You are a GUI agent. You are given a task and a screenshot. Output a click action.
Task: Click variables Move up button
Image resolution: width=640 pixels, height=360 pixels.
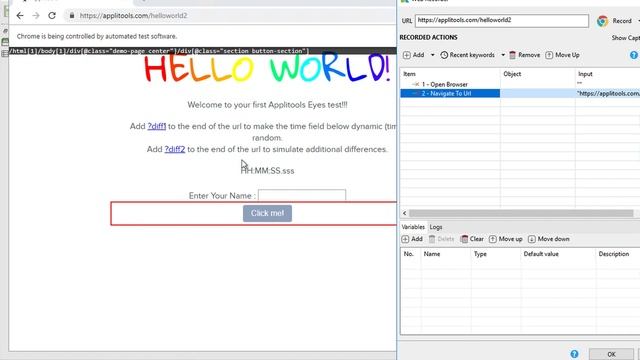506,239
